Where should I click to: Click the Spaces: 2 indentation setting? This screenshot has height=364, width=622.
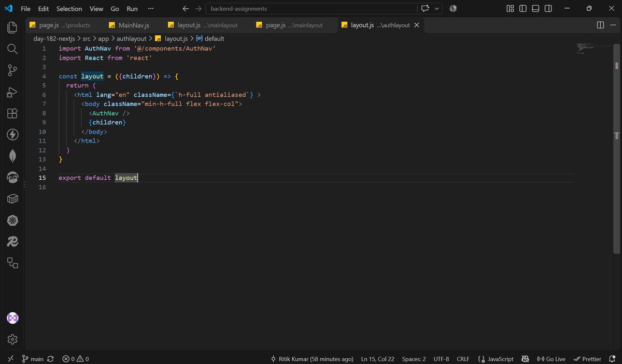[414, 359]
